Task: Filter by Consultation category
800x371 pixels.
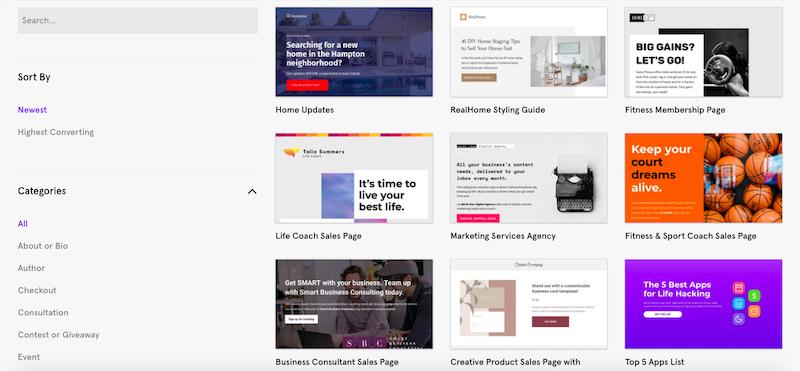Action: 43,312
